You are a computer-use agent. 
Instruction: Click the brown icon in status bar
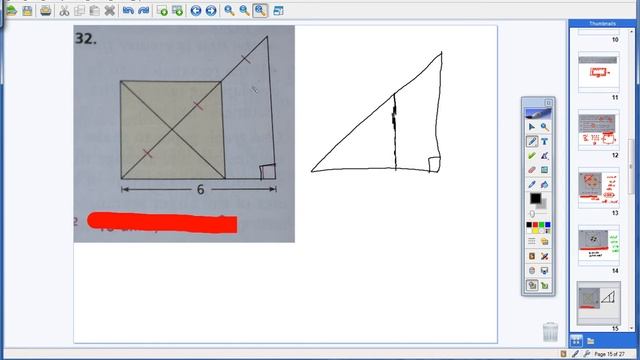coord(564,354)
